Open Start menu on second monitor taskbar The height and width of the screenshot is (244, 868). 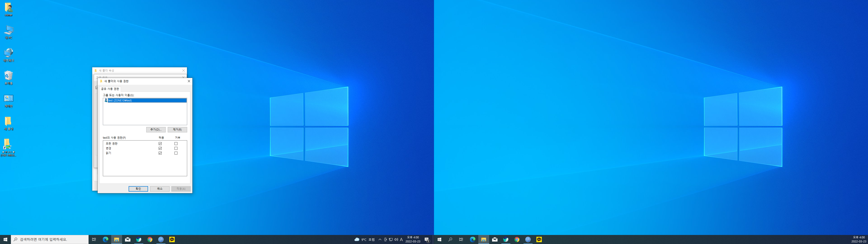[x=439, y=240]
